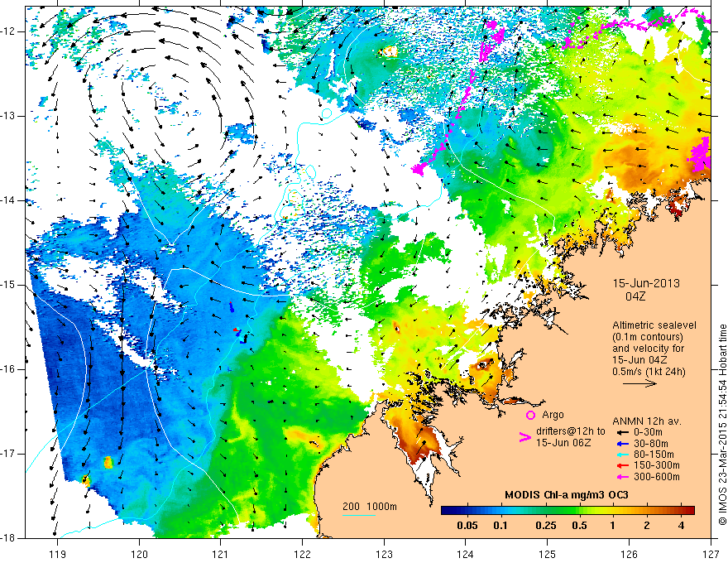Click the -13 latitude axis label
Viewport: 728px width, 563px height.
coord(8,116)
